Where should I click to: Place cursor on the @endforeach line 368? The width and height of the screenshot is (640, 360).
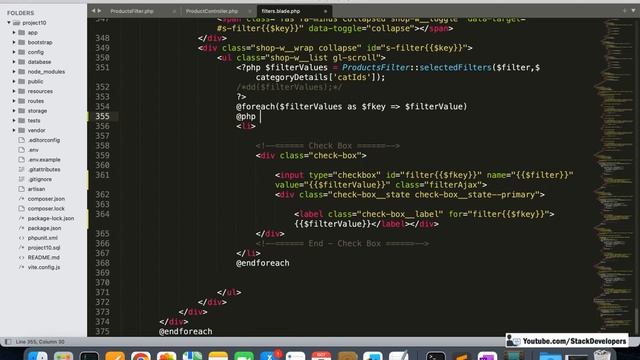(x=262, y=263)
